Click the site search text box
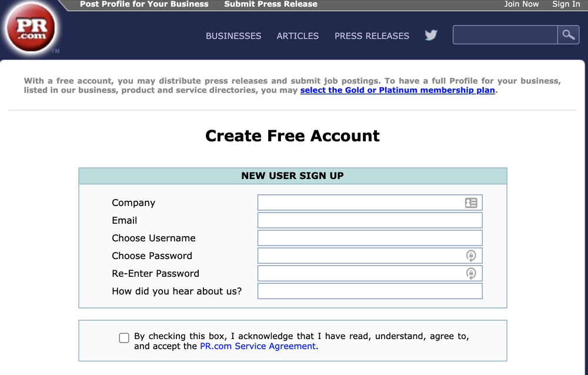This screenshot has height=375, width=588. [504, 35]
